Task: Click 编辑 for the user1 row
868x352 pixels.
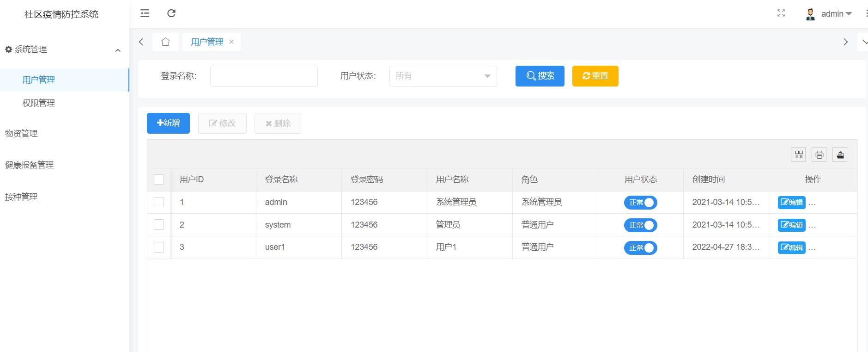Action: [x=792, y=247]
